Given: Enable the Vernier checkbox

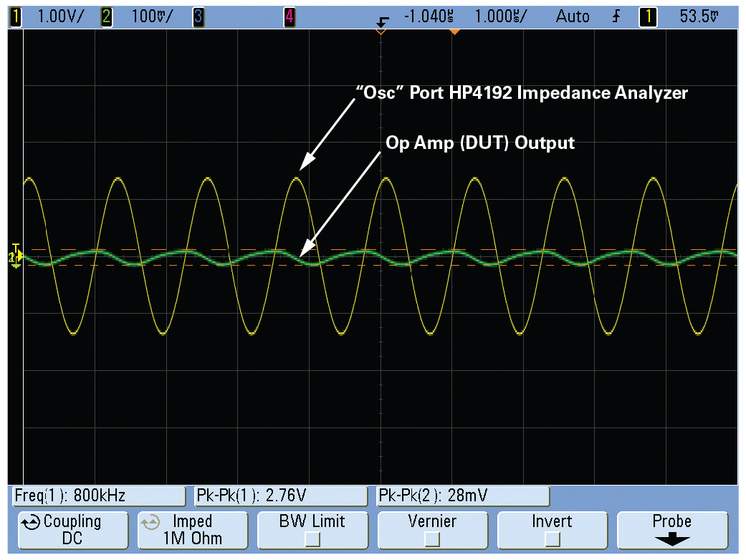Looking at the screenshot, I should coord(432,539).
